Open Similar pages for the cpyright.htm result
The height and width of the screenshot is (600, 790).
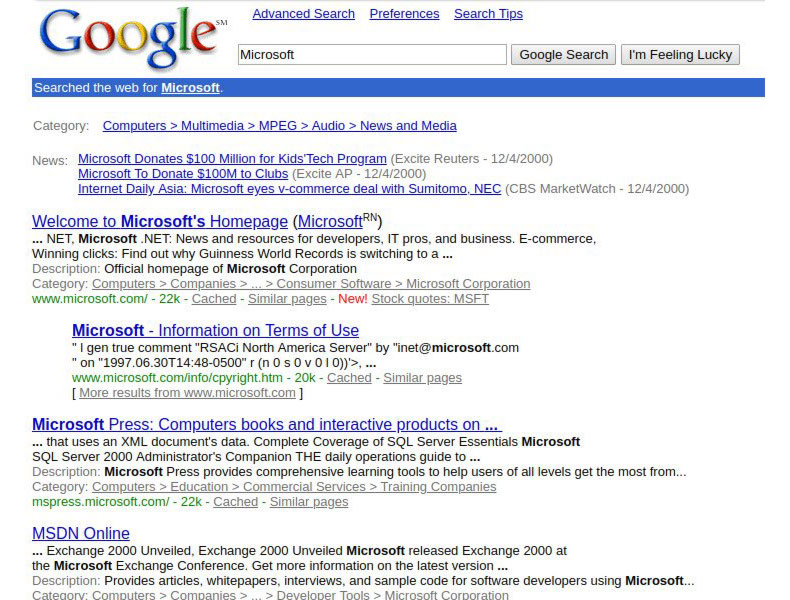pos(422,378)
